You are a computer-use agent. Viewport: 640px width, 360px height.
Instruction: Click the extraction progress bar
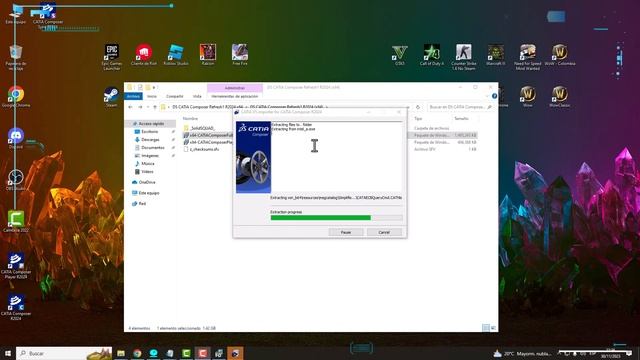pyautogui.click(x=336, y=218)
